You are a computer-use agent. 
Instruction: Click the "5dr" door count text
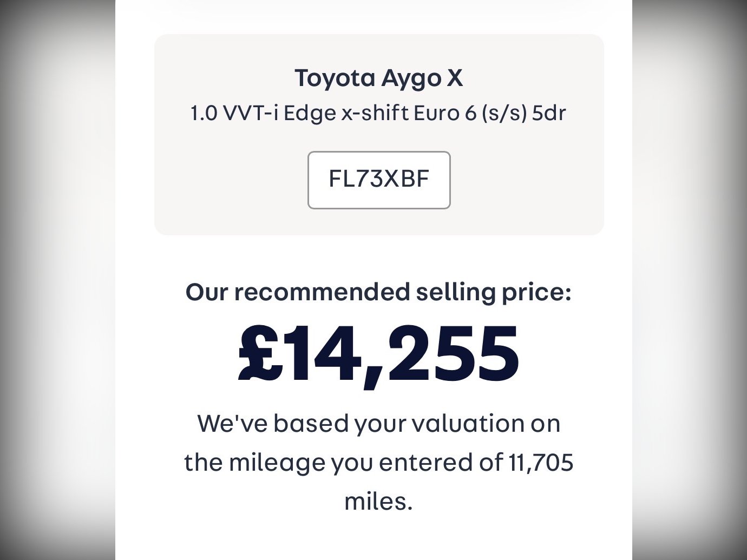(549, 114)
